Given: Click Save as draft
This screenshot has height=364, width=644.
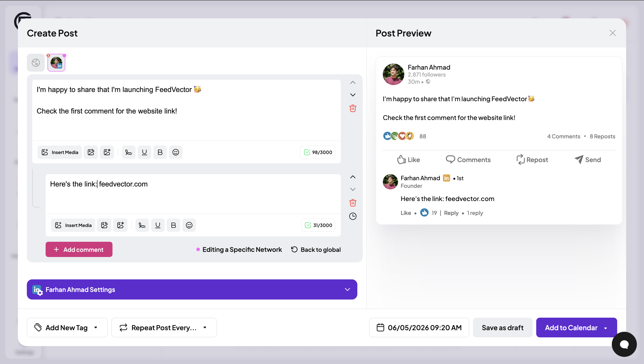Looking at the screenshot, I should click(x=502, y=328).
